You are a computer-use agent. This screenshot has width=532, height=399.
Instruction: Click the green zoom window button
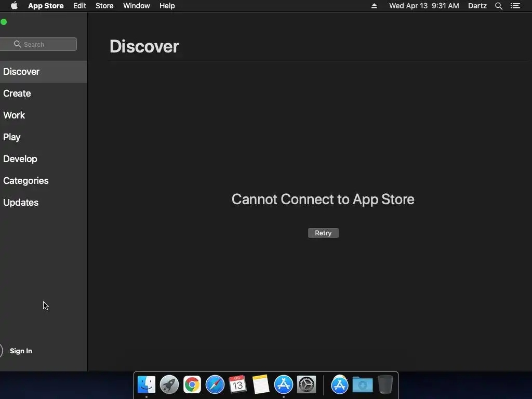tap(4, 22)
